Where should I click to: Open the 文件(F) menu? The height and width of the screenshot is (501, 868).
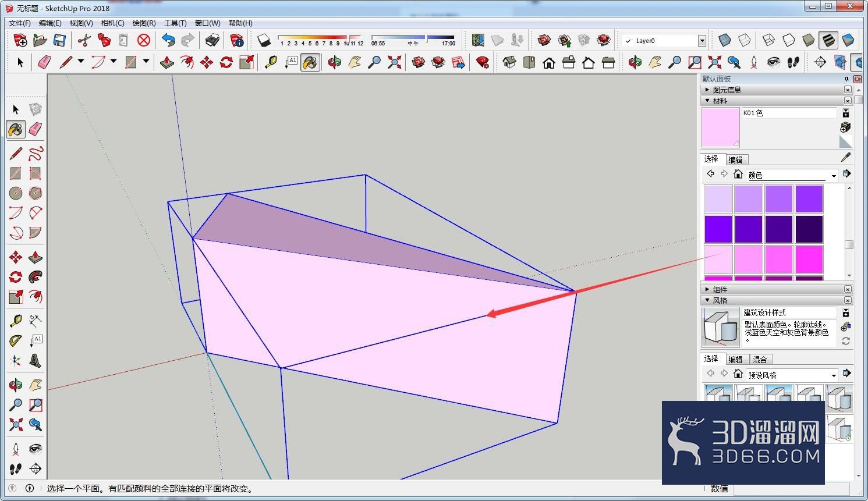coord(19,23)
